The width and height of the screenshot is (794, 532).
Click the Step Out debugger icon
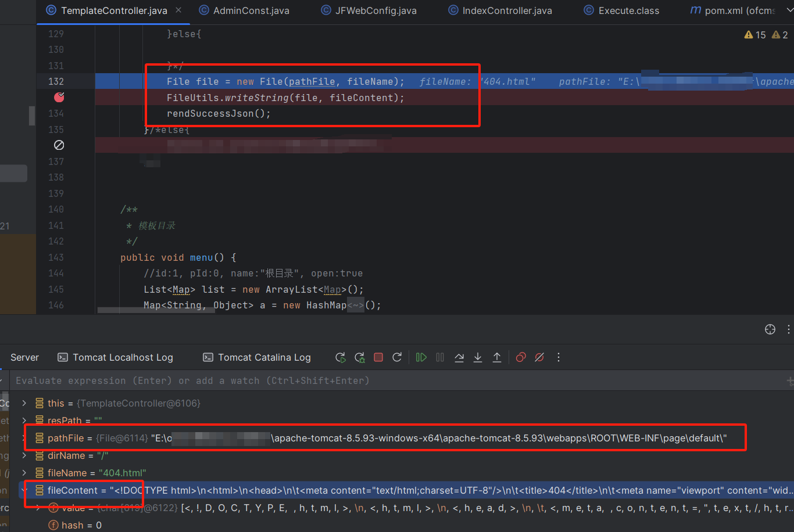coord(497,357)
